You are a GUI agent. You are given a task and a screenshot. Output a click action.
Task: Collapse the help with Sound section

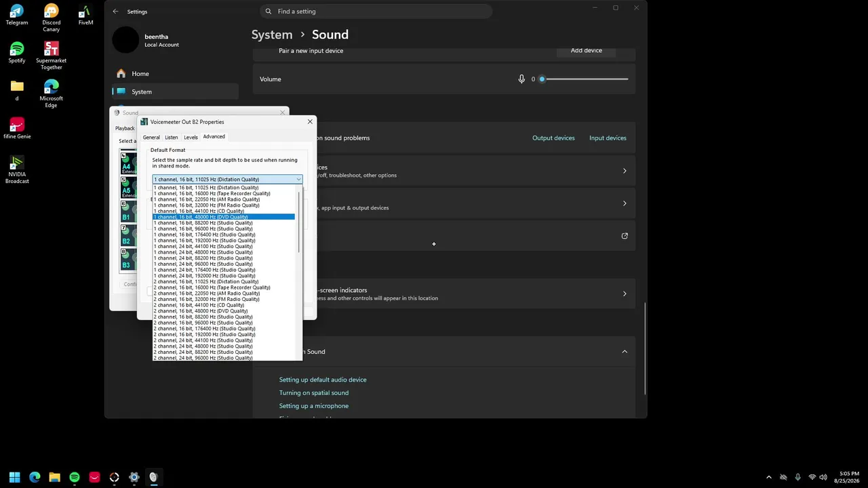(x=625, y=352)
